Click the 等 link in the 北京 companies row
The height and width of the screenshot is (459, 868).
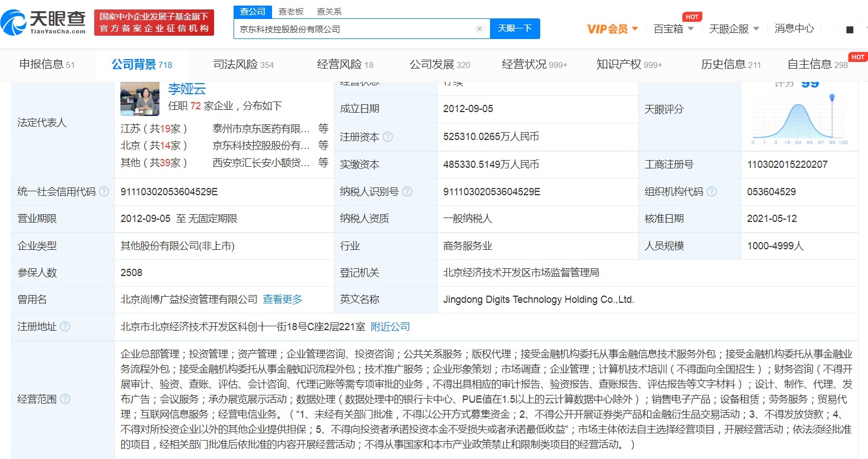[x=323, y=145]
